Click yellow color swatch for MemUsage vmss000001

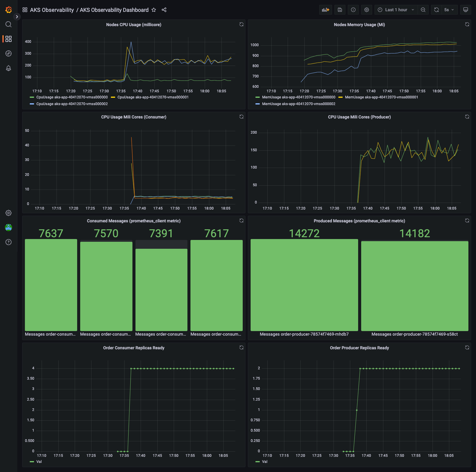[341, 97]
